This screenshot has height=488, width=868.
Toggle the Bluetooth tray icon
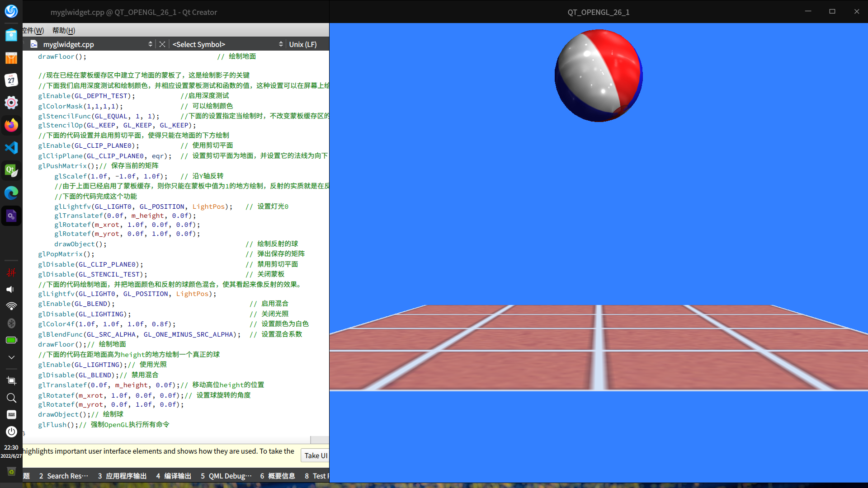coord(11,323)
